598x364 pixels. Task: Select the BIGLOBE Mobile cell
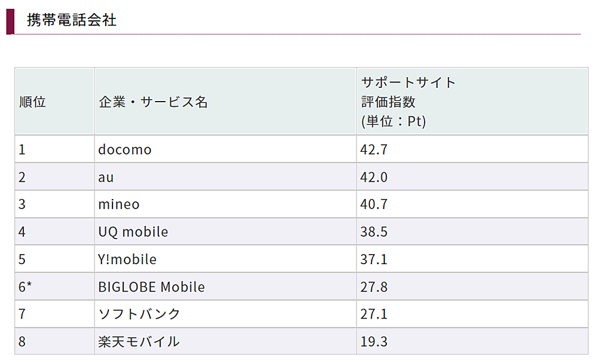click(x=151, y=287)
